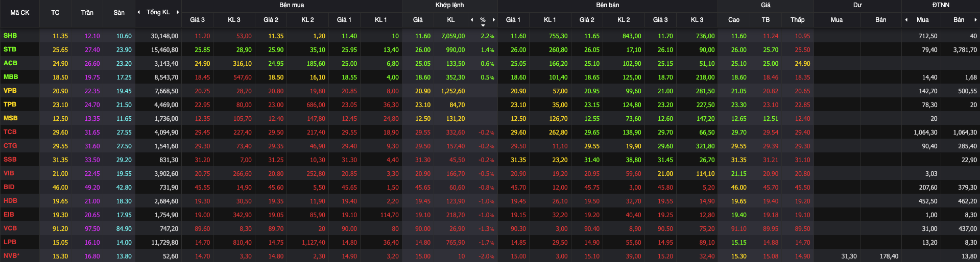Click SHB matched volume 7,059,00
980x262 pixels.
click(453, 36)
